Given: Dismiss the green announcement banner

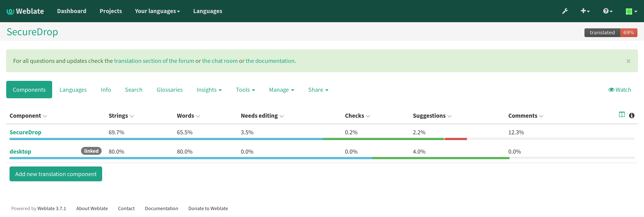Looking at the screenshot, I should coord(628,61).
